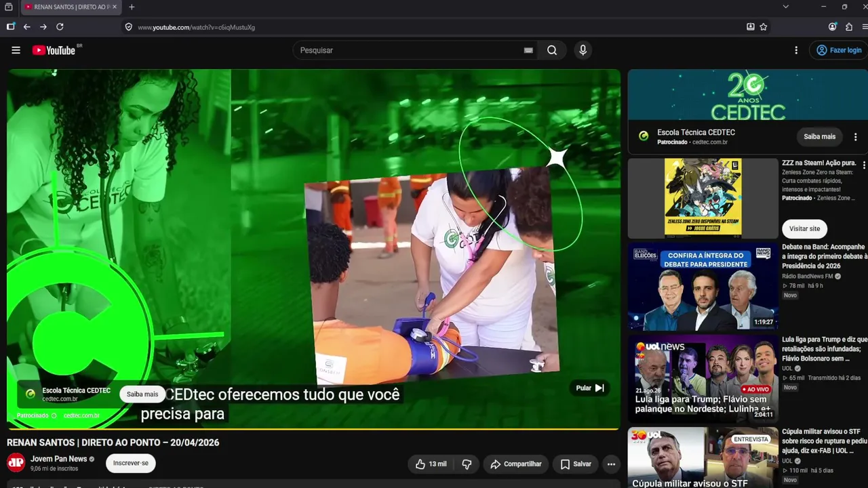Click the magnifier search button
Image resolution: width=868 pixels, height=488 pixels.
coord(552,50)
